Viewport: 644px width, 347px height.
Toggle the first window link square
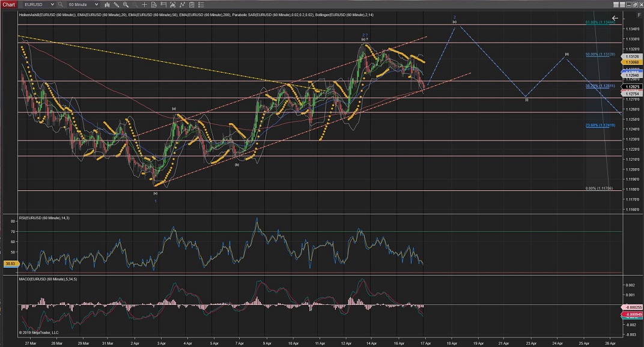[x=616, y=5]
